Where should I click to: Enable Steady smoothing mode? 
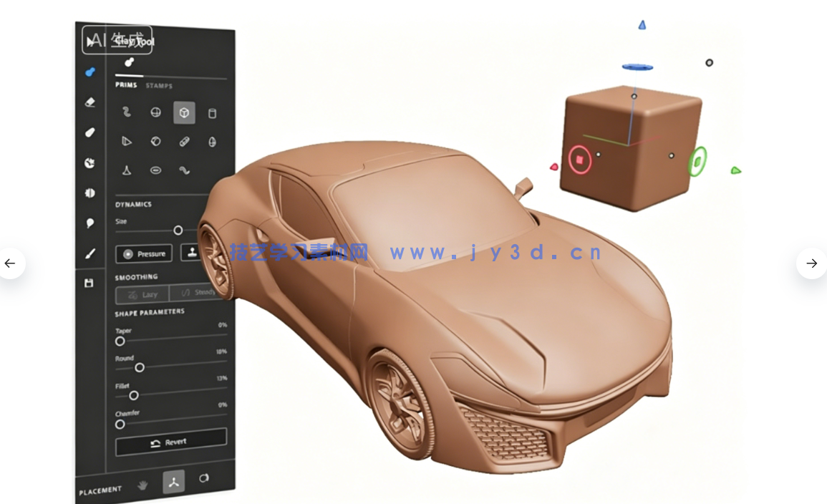pos(197,292)
